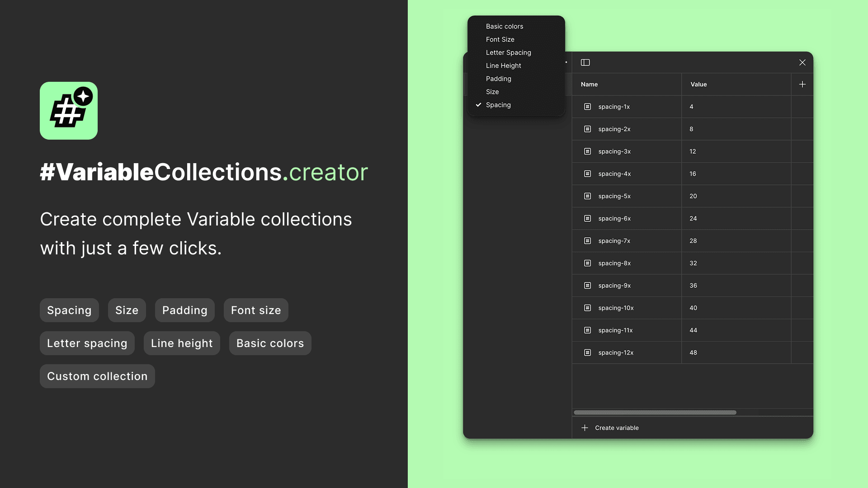Click the Name column header
Screen dimensions: 868x488
coord(589,84)
